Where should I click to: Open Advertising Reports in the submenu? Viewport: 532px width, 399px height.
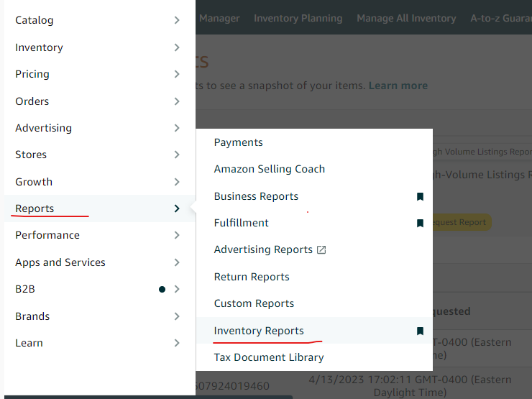pyautogui.click(x=263, y=249)
